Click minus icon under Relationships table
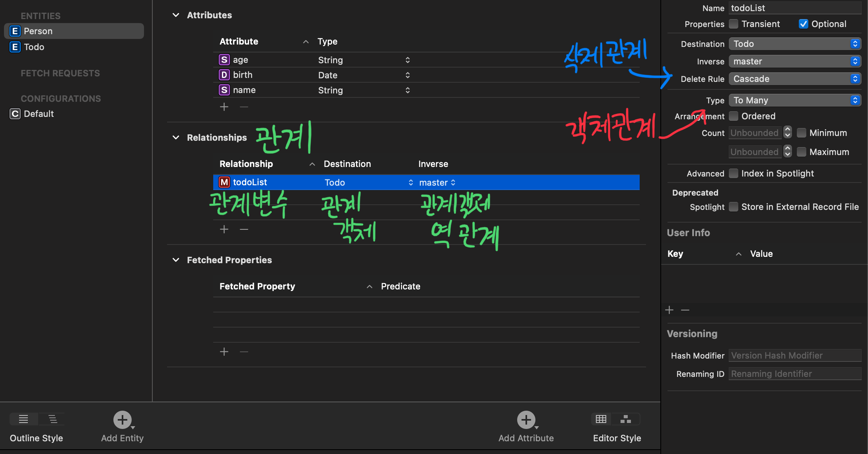 pos(244,229)
